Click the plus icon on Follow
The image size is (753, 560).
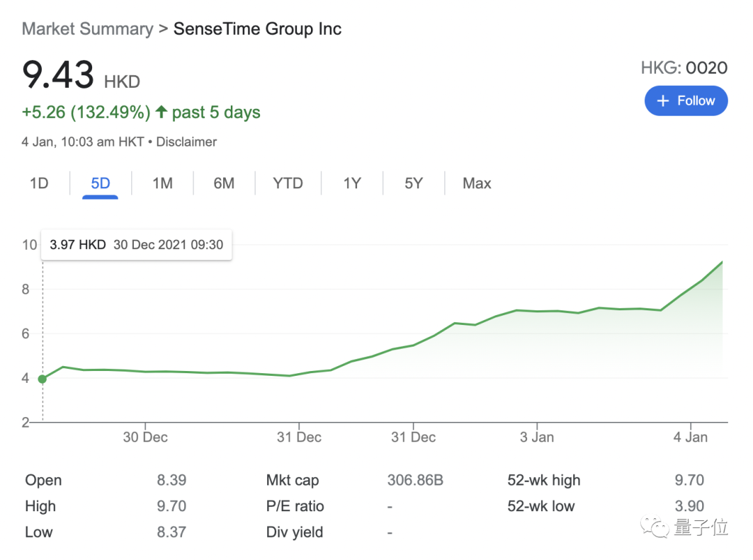pos(663,100)
